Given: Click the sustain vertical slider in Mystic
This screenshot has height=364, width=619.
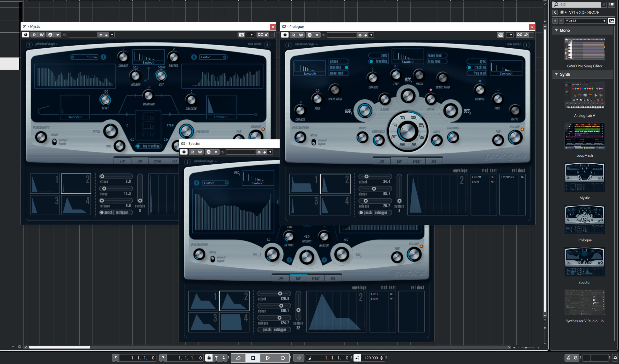Looking at the screenshot, I should (140, 189).
